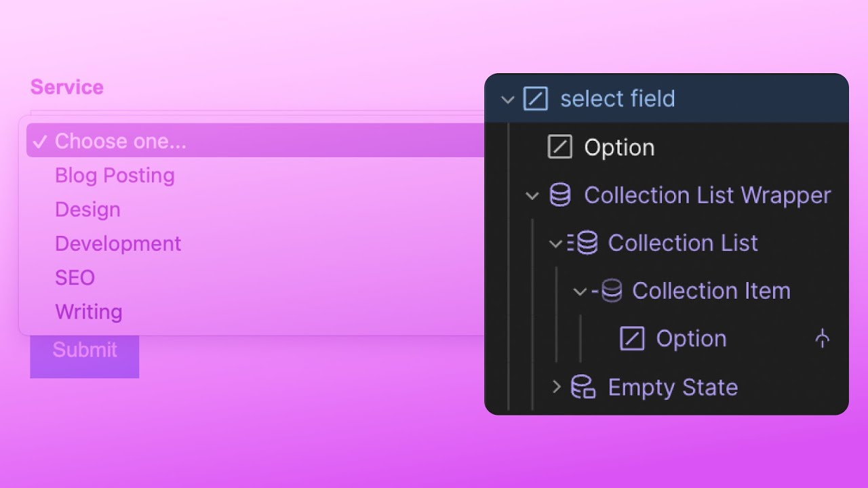This screenshot has height=488, width=868.
Task: Collapse the select field tree node
Action: click(x=508, y=99)
